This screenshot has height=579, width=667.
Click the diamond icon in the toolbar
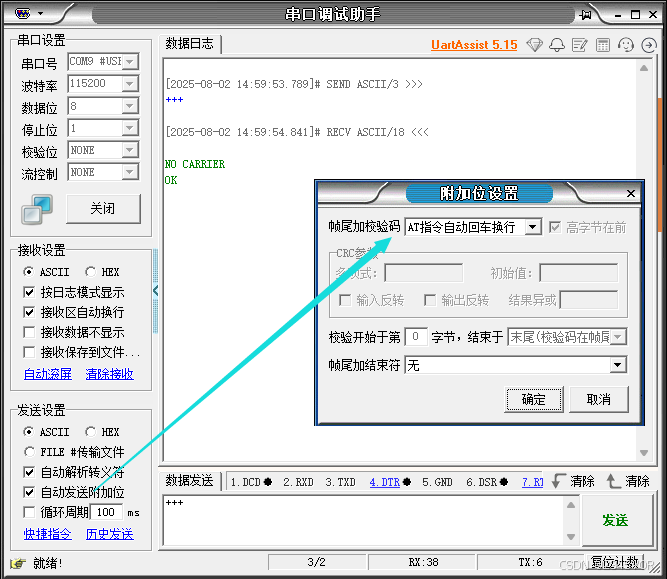[x=534, y=45]
